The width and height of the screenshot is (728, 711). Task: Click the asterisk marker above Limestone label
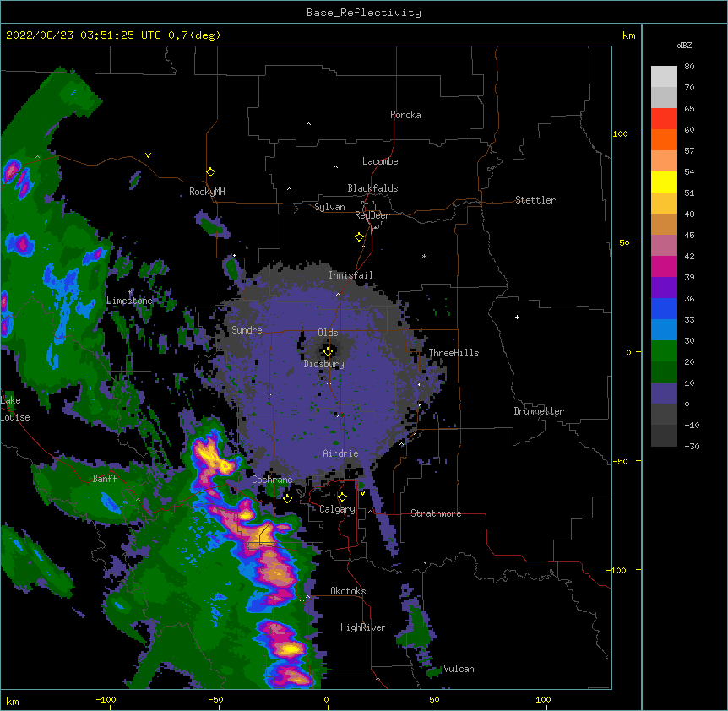click(130, 292)
